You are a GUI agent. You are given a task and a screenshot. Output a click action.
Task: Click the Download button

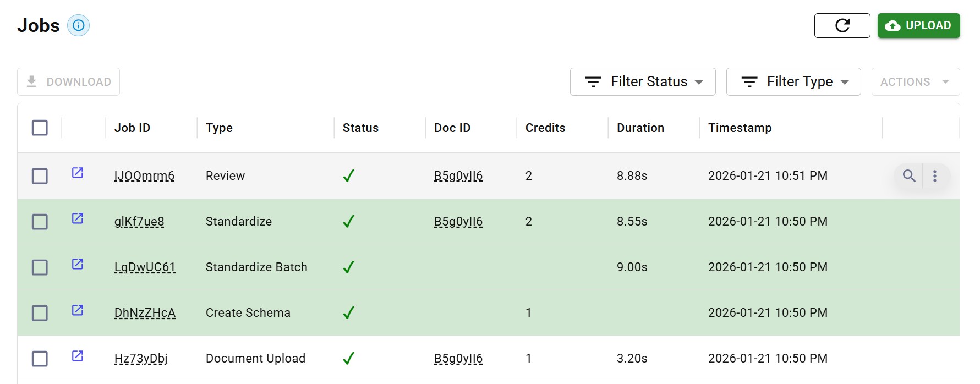point(68,81)
